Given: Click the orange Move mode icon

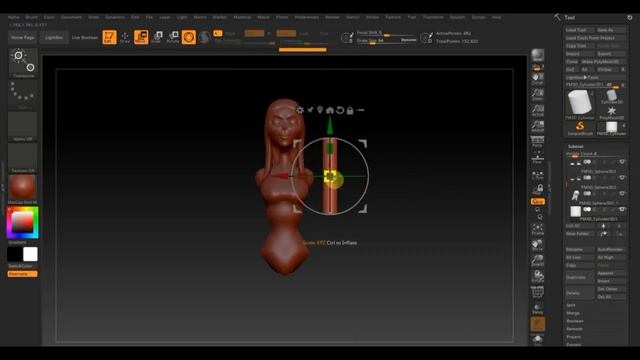Looking at the screenshot, I should pos(141,37).
